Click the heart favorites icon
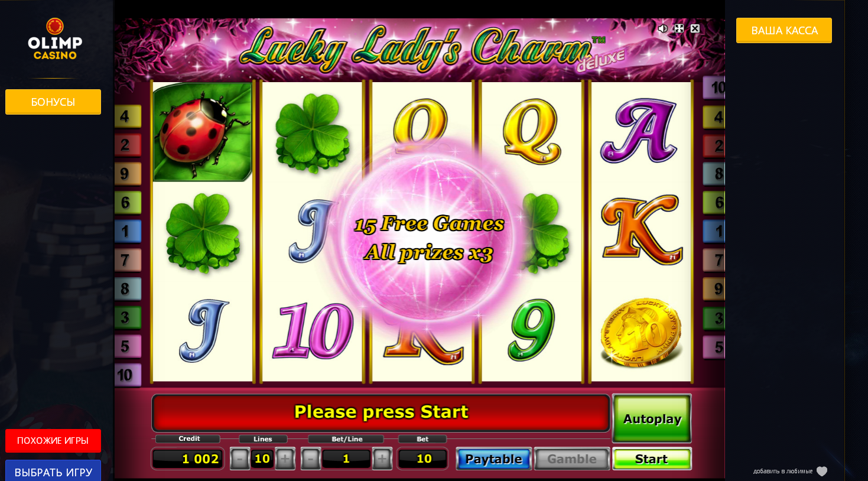The image size is (868, 481). pyautogui.click(x=822, y=471)
